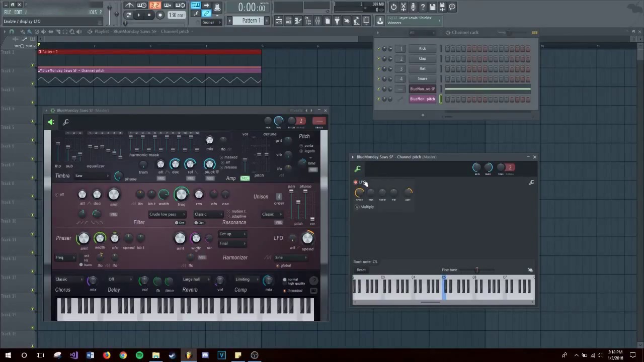
Task: Click the Reset button in Channel pitch window
Action: [x=361, y=270]
